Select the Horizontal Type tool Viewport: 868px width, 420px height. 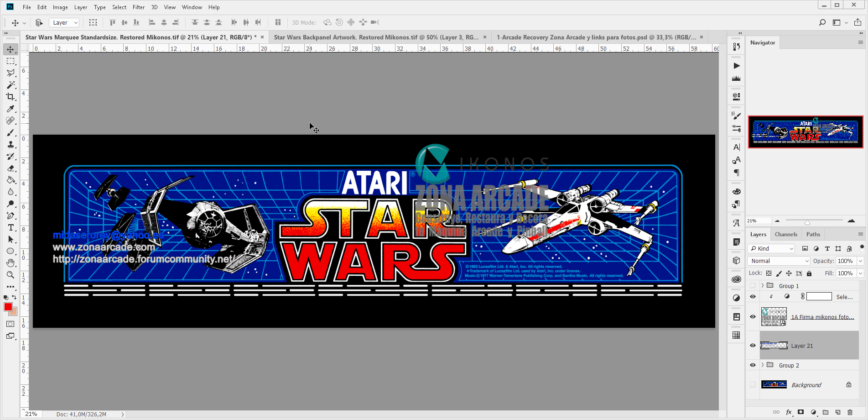pyautogui.click(x=10, y=227)
